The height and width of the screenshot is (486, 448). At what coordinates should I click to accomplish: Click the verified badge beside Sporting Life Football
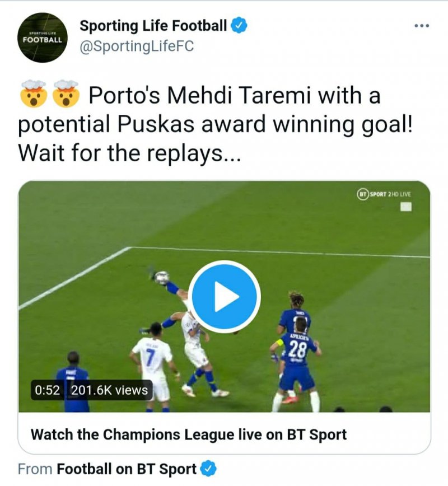click(x=240, y=25)
